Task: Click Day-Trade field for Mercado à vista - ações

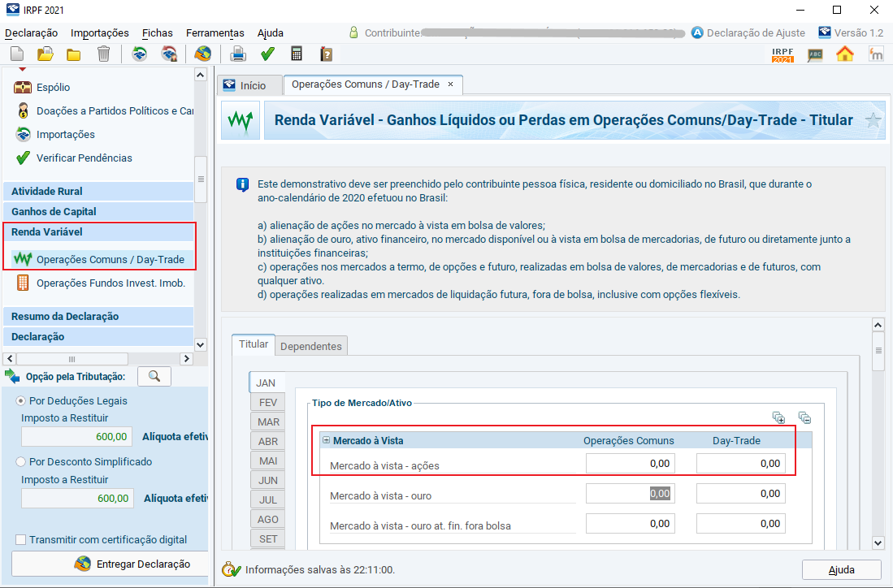Action: tap(740, 463)
